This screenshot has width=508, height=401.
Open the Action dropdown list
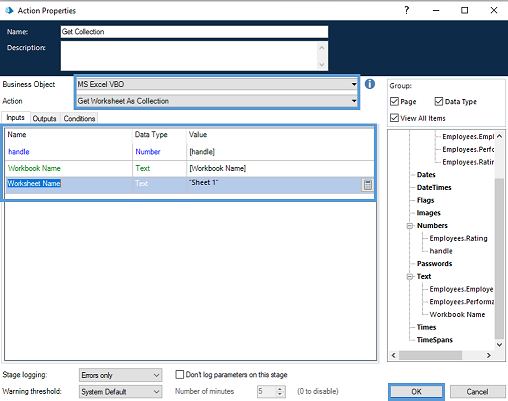217,101
